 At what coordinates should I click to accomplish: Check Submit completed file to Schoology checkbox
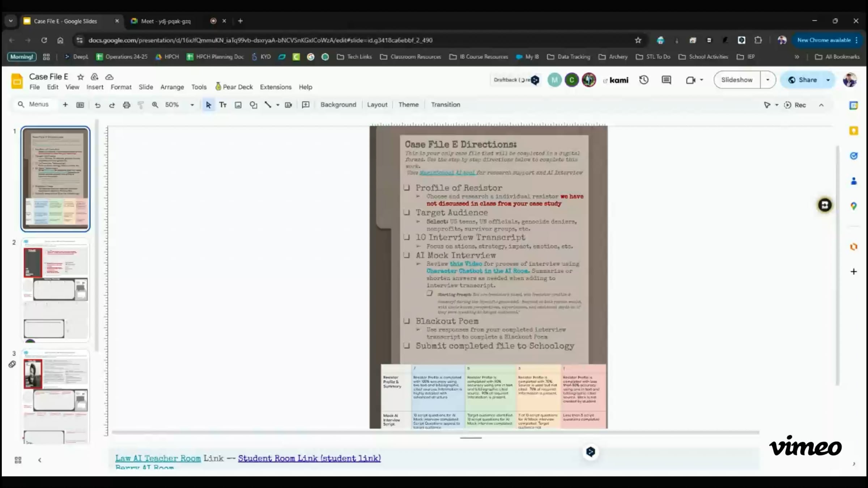[x=407, y=346]
